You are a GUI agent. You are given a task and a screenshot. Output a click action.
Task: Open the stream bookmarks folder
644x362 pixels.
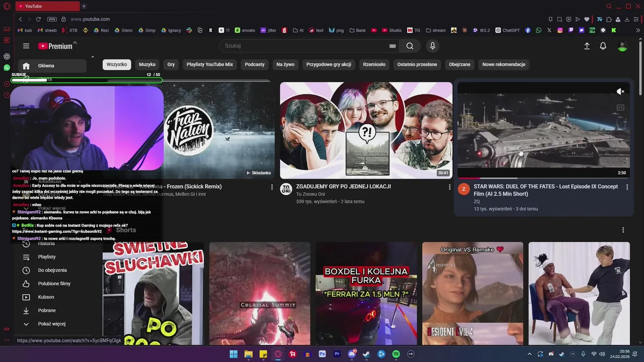click(x=436, y=30)
